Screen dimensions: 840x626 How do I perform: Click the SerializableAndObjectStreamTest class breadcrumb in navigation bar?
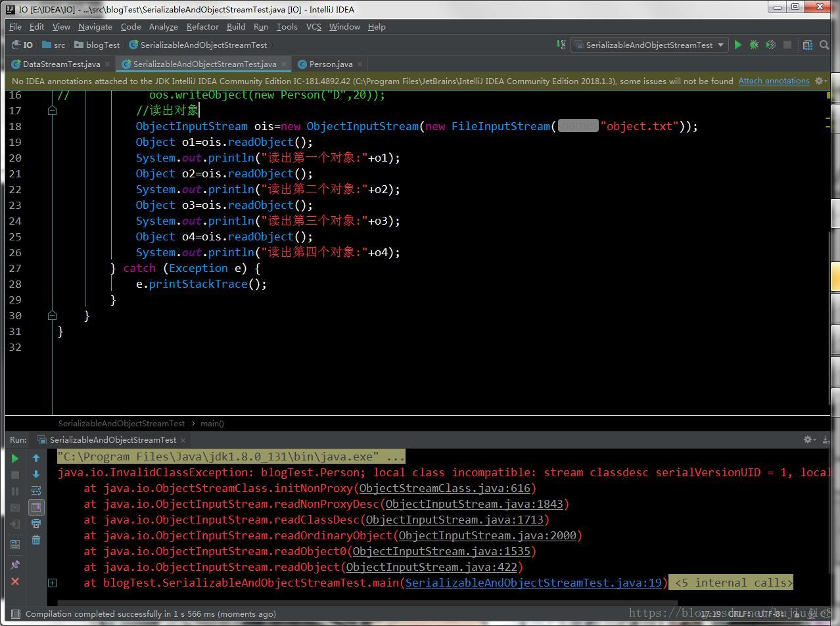pyautogui.click(x=198, y=45)
